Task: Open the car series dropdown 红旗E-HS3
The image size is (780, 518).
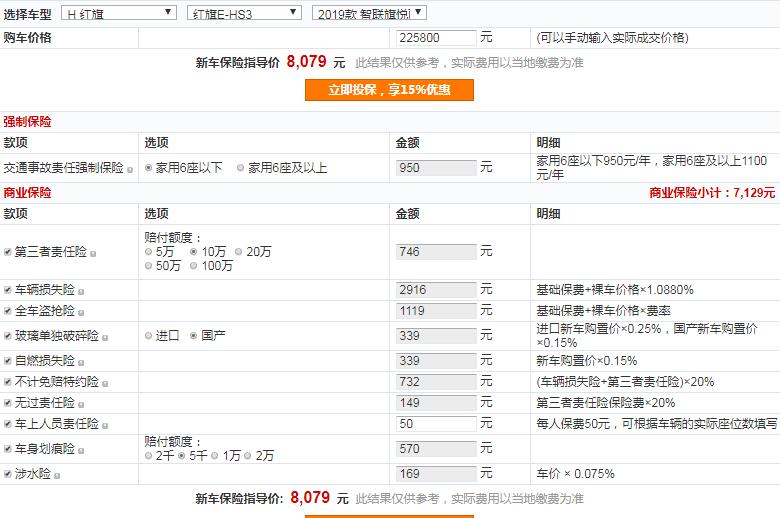Action: point(244,13)
